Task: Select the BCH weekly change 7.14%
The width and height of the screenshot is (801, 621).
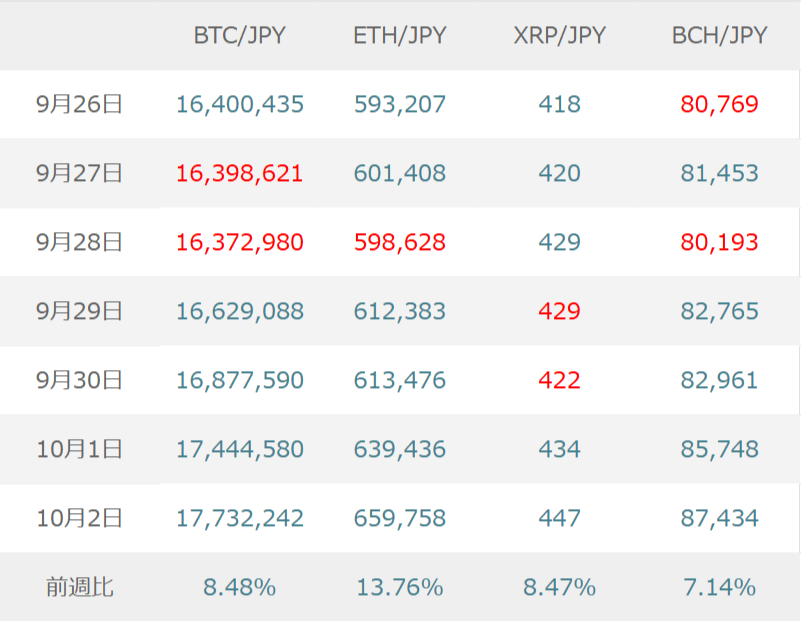Action: (x=719, y=587)
